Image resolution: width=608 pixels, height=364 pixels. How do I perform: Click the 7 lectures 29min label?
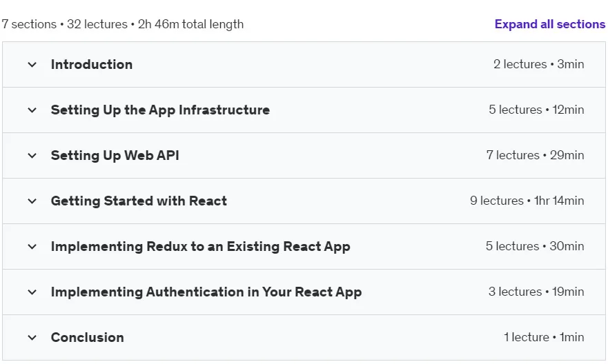pyautogui.click(x=535, y=155)
